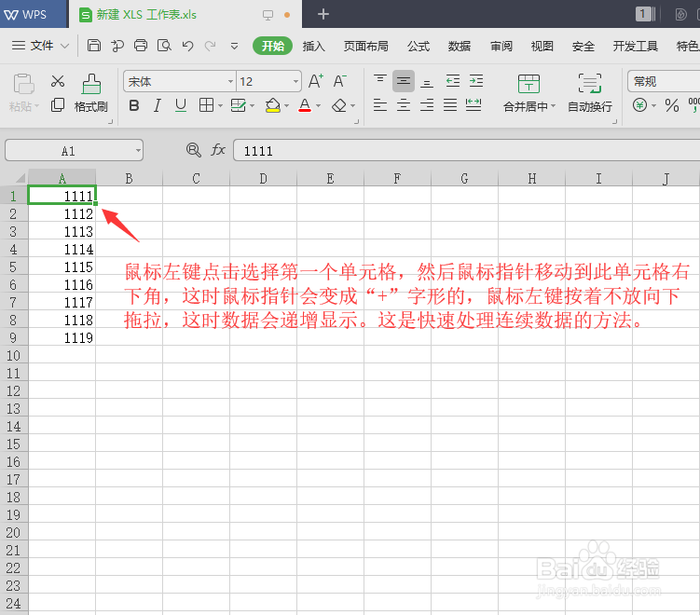This screenshot has width=700, height=615.
Task: Apply red font color
Action: tap(305, 106)
